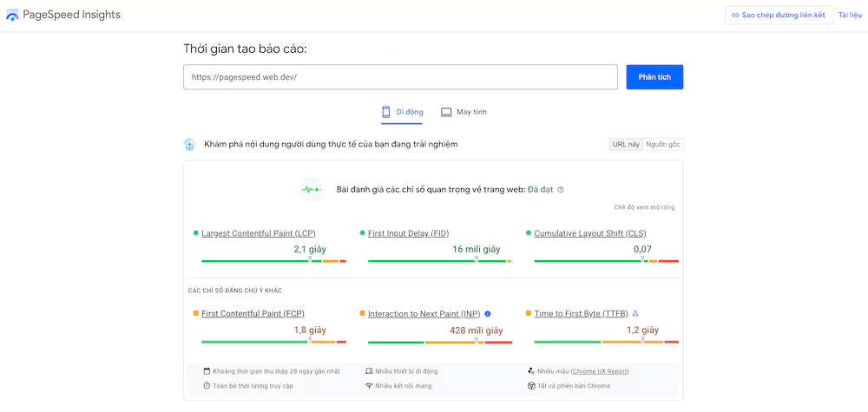Click the Tất cả phiên bản Chrome text

[574, 385]
